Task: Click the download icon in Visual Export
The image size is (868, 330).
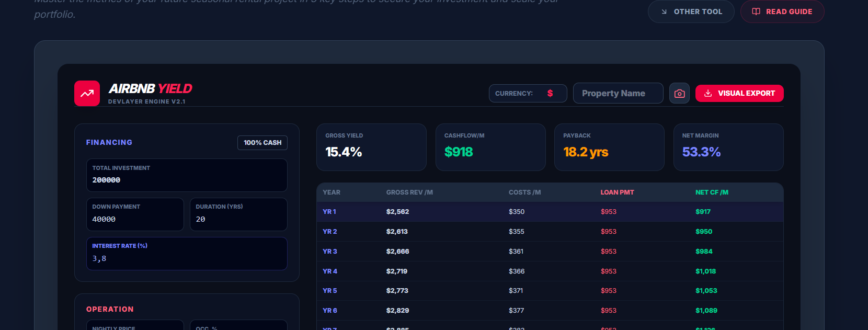Action: [708, 93]
